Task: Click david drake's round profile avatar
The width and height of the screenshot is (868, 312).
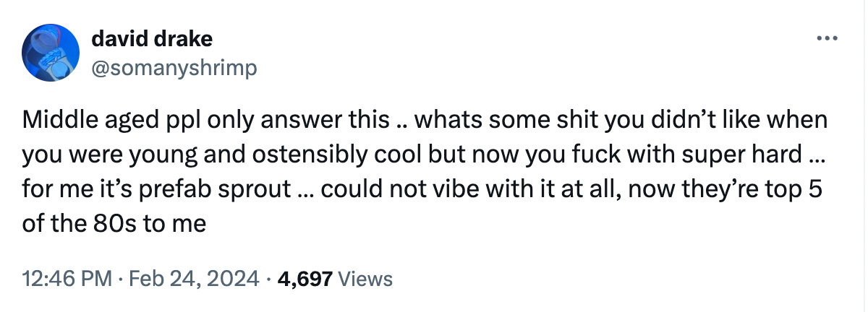Action: [x=51, y=52]
